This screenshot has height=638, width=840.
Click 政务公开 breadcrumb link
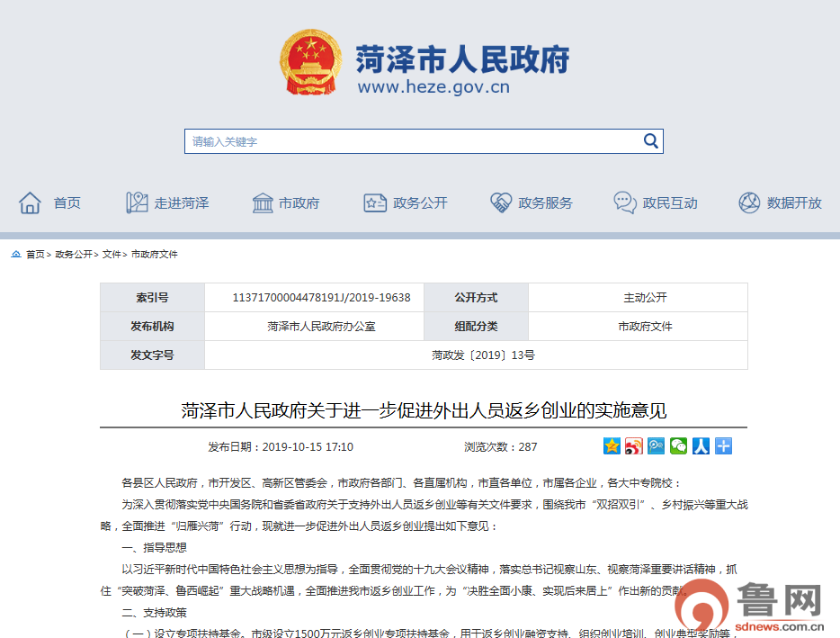[73, 255]
